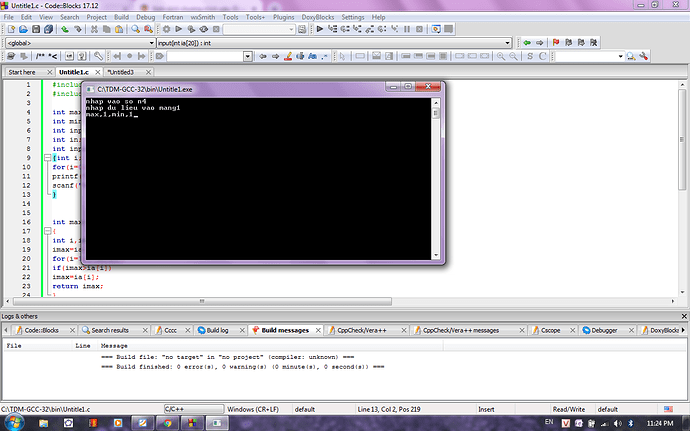Click the New file toolbar icon
This screenshot has height=431, width=690.
pyautogui.click(x=9, y=30)
